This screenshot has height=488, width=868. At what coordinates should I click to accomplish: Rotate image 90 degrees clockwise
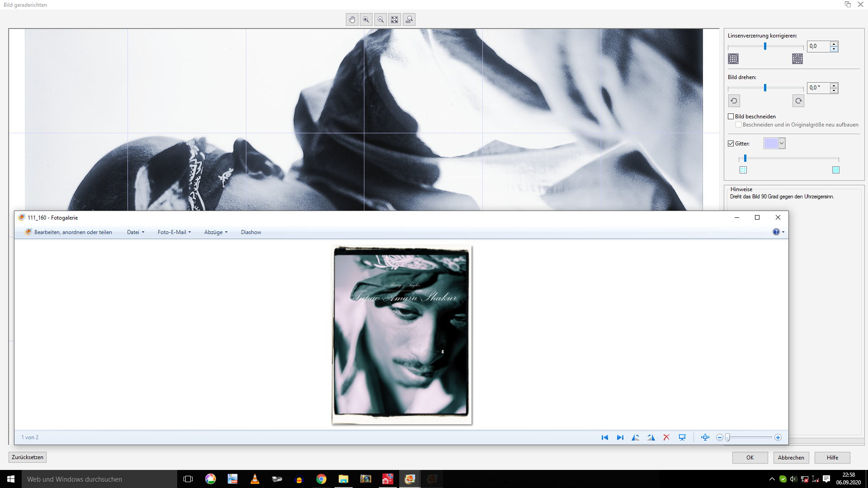[798, 101]
